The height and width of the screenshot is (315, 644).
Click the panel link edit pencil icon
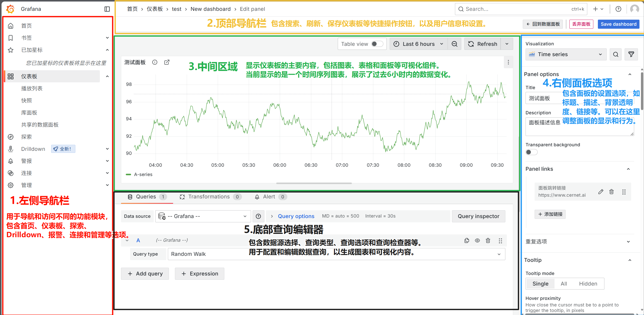point(601,192)
